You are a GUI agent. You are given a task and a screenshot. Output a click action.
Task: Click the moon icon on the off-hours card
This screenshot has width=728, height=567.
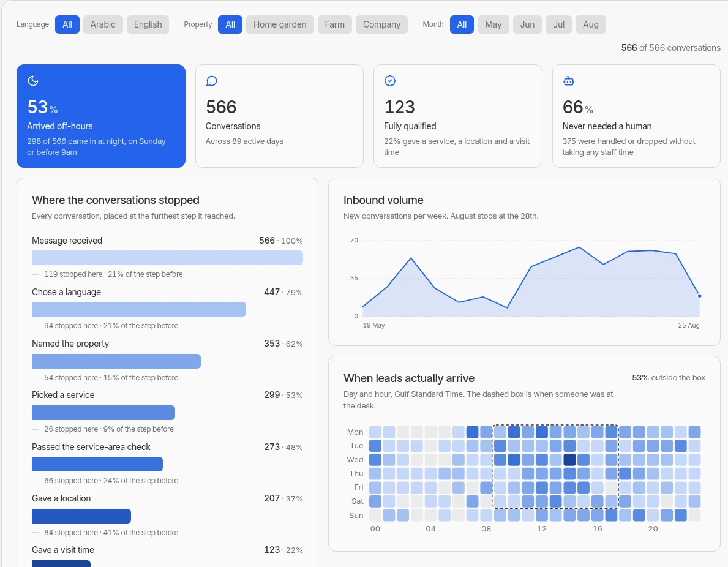pyautogui.click(x=33, y=81)
